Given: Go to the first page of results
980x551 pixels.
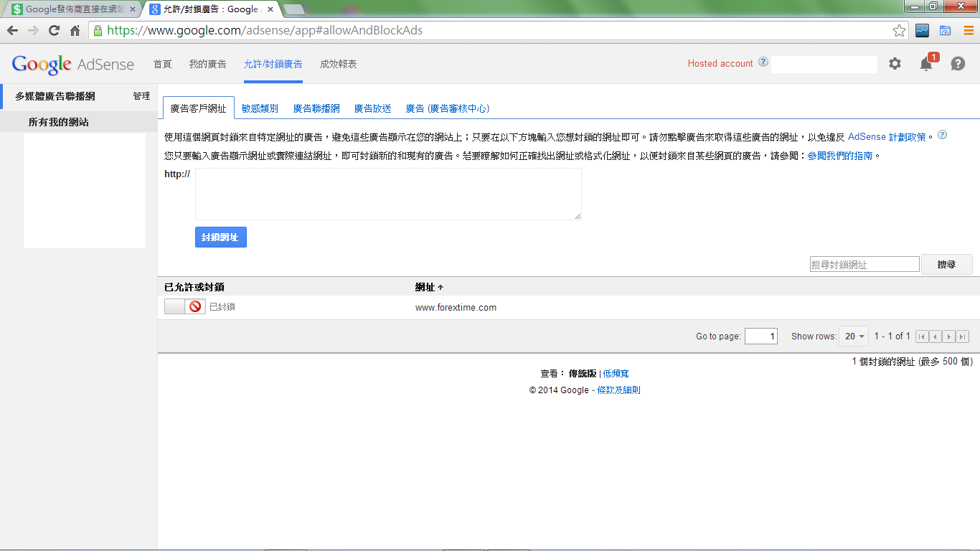Looking at the screenshot, I should tap(922, 336).
